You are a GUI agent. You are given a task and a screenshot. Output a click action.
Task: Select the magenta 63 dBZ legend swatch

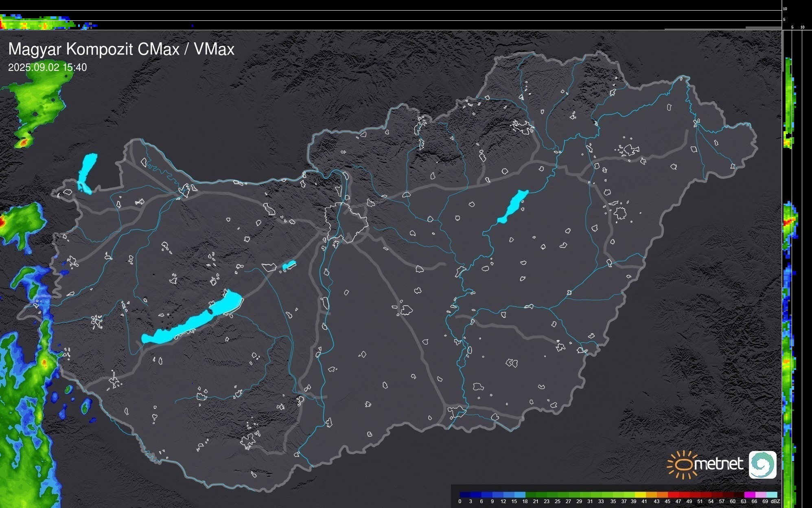[750, 495]
